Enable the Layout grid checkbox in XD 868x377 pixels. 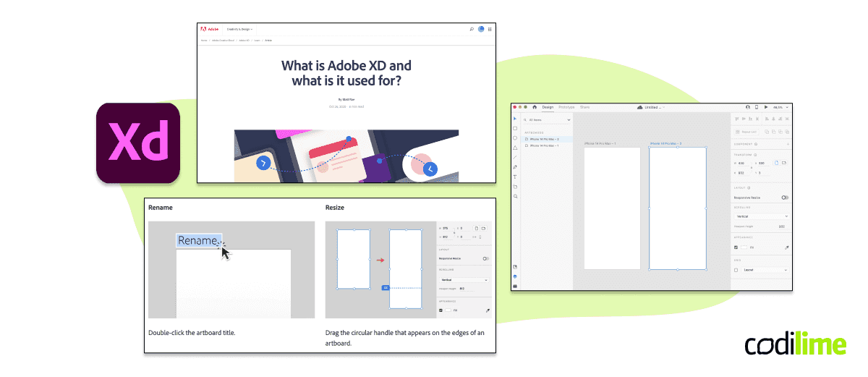pos(736,270)
